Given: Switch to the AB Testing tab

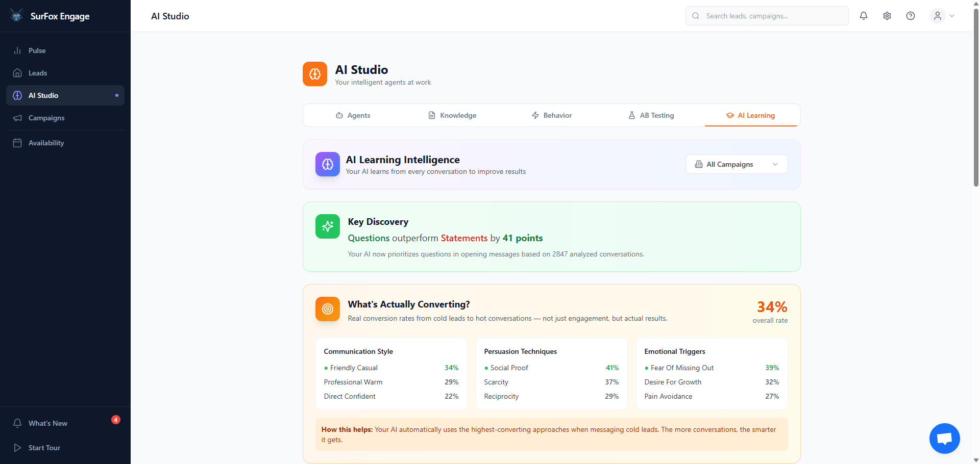Looking at the screenshot, I should pyautogui.click(x=656, y=115).
